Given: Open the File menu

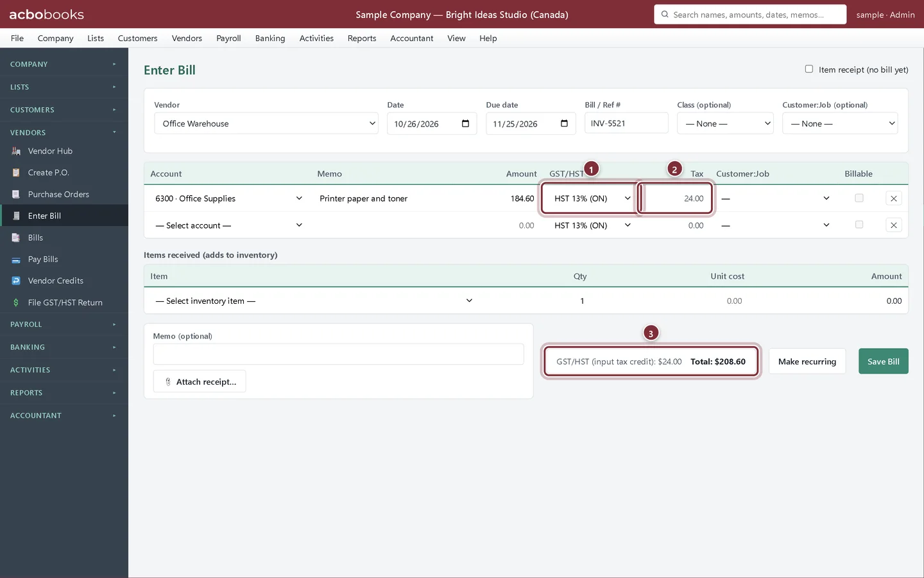Looking at the screenshot, I should tap(17, 38).
